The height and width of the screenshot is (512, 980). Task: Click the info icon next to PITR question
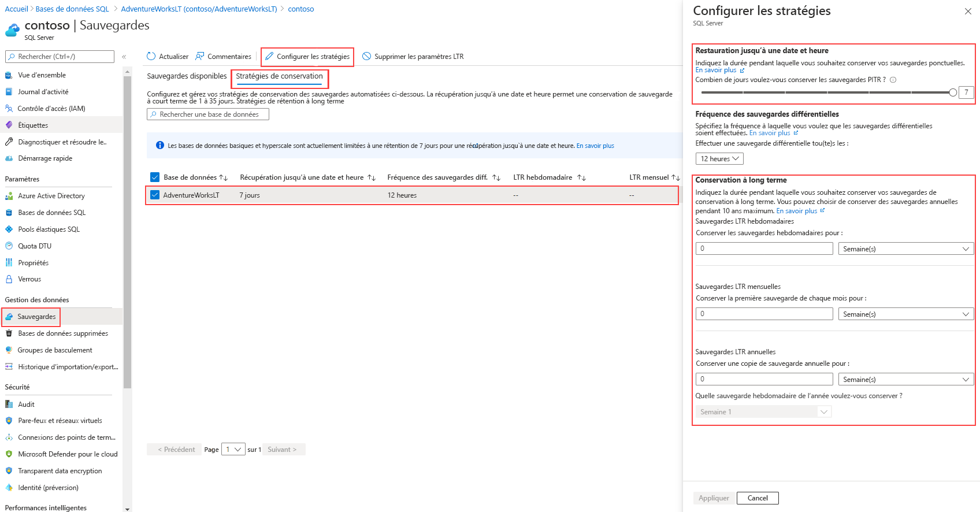click(893, 80)
